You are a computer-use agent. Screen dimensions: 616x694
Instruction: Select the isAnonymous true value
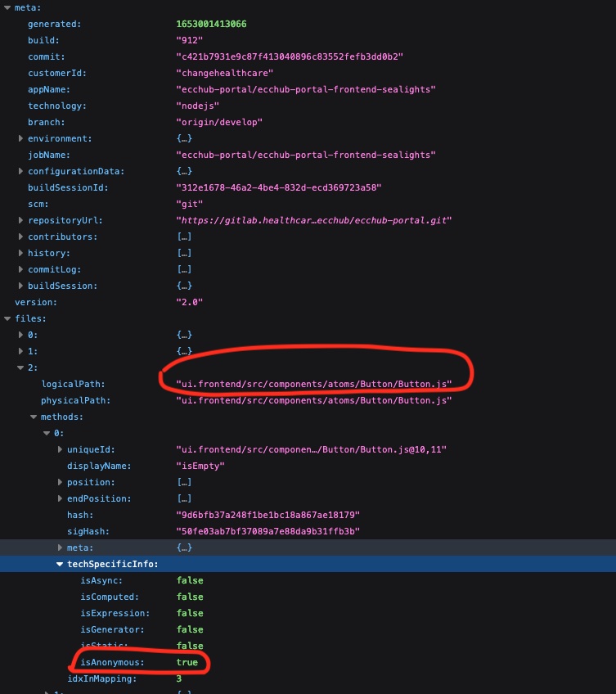tap(189, 662)
